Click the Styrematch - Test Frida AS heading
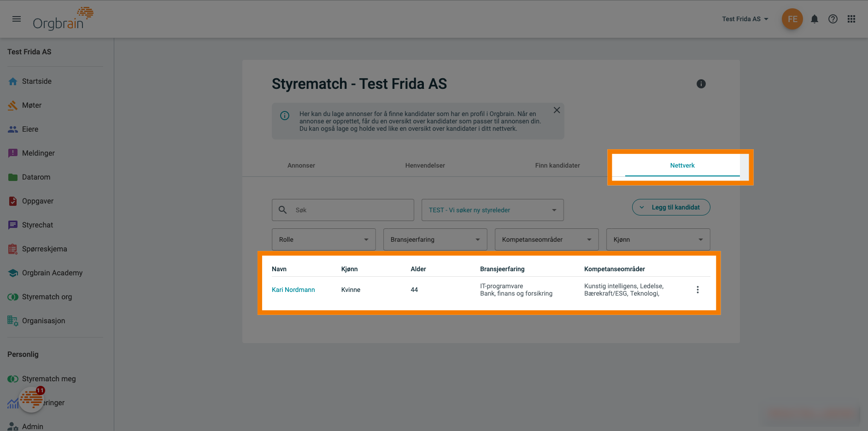This screenshot has width=868, height=431. click(359, 84)
